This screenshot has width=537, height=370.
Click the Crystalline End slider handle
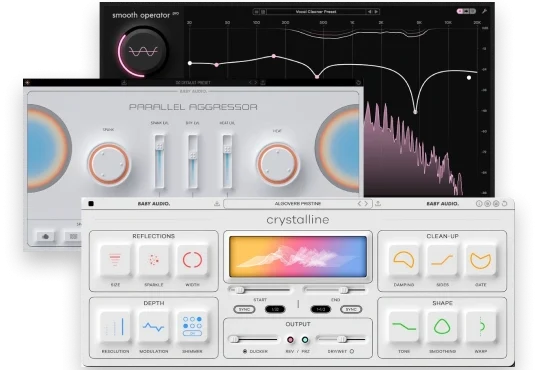coord(344,290)
